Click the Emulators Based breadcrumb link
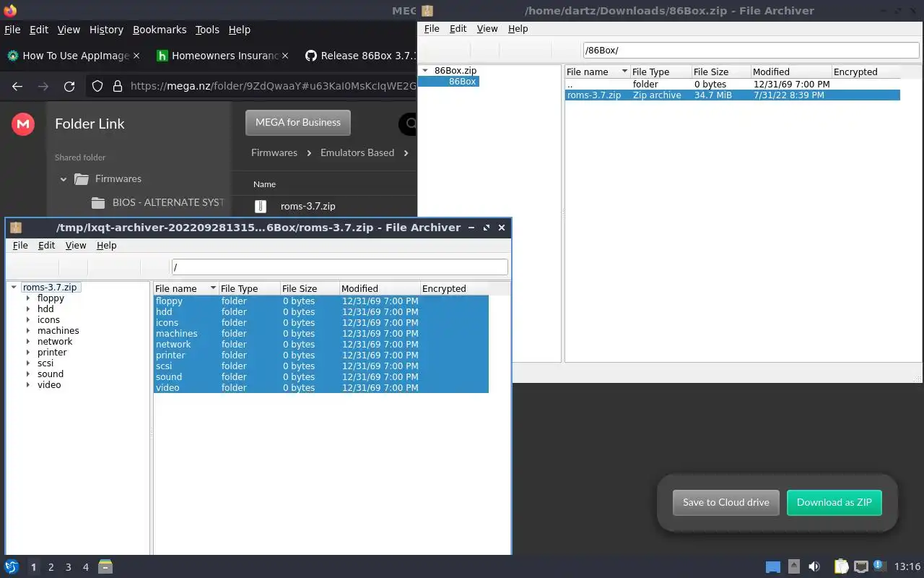 (x=357, y=152)
